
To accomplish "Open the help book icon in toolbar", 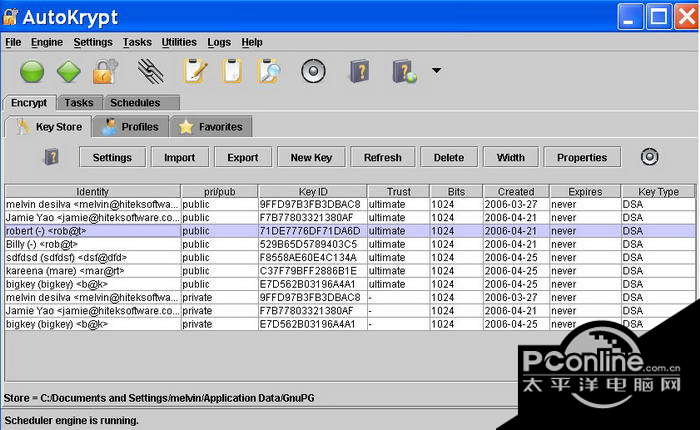I will (359, 71).
